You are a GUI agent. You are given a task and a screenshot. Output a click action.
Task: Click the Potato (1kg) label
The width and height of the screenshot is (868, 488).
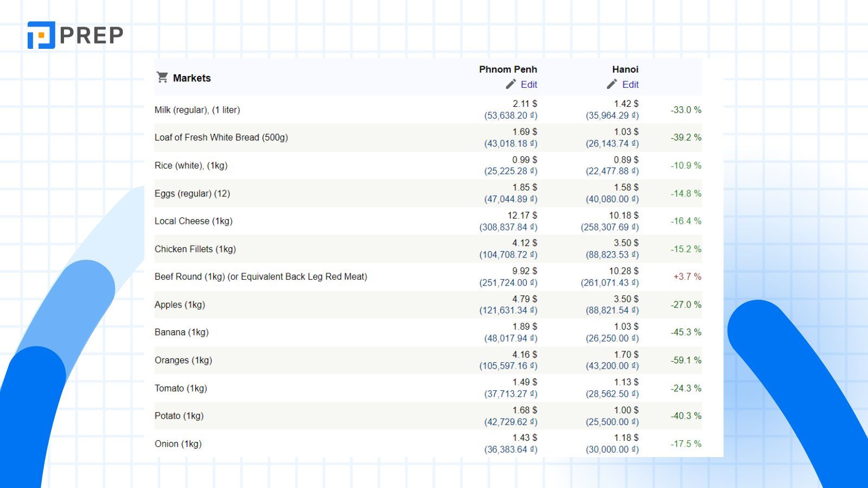pos(179,416)
